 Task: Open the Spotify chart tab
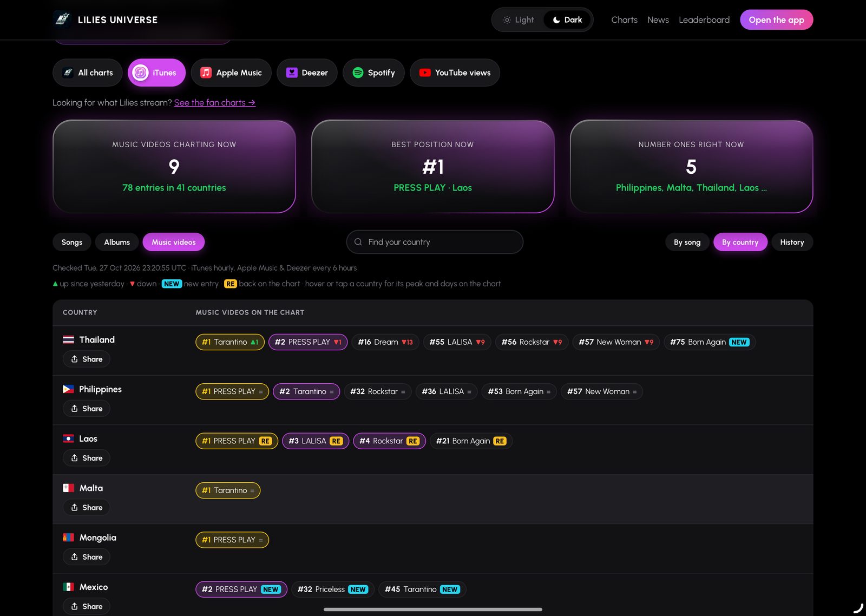coord(373,73)
